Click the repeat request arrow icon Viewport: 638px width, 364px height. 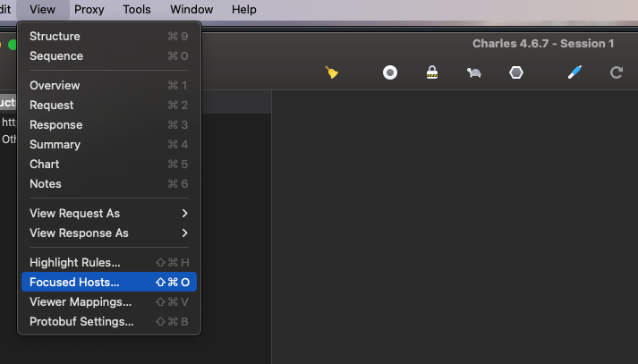point(617,72)
